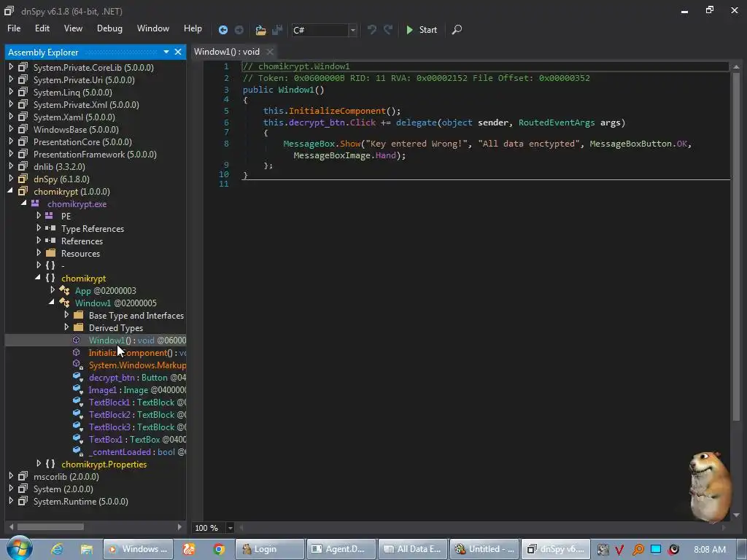This screenshot has height=560, width=747.
Task: Expand the App @02000003 class
Action: click(53, 290)
